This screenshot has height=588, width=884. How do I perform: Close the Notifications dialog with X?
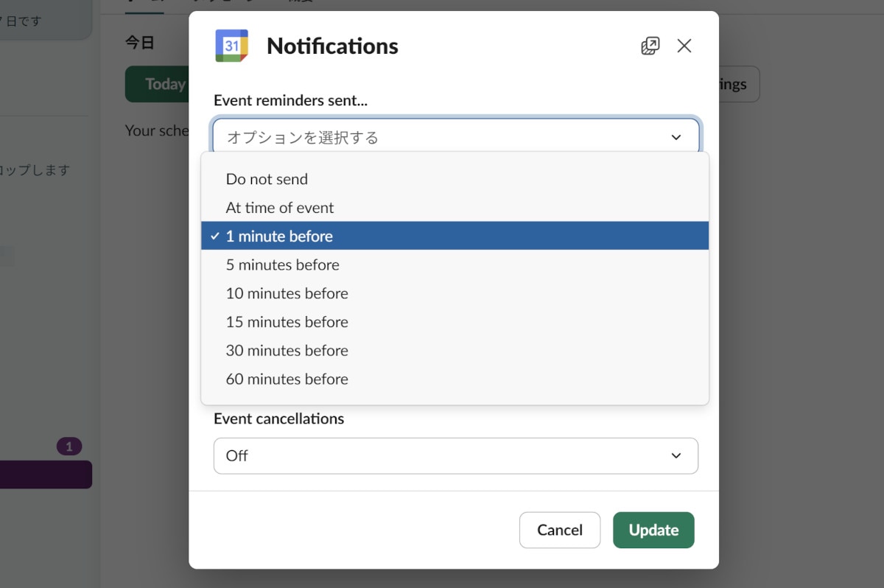[684, 46]
